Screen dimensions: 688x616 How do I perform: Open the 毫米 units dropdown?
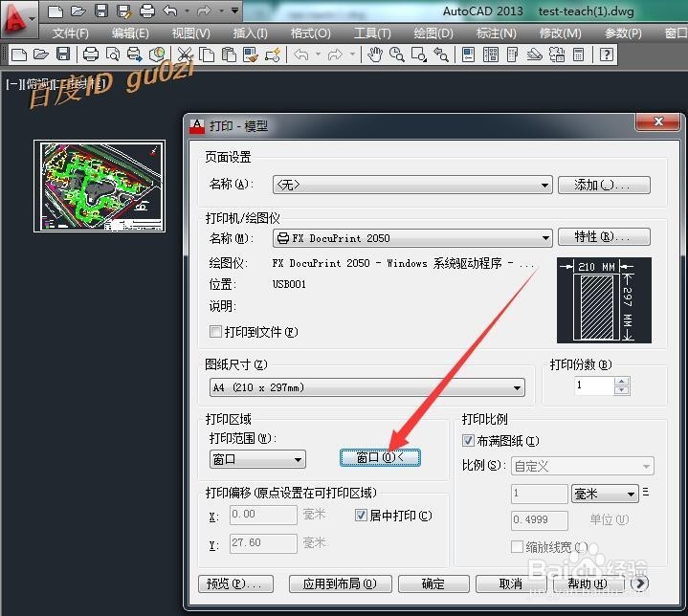605,494
